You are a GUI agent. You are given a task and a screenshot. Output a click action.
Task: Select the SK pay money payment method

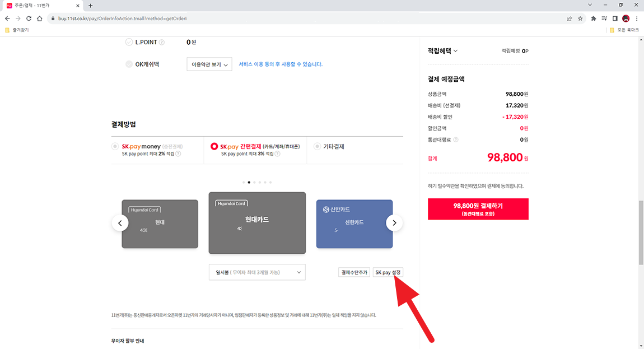click(115, 146)
